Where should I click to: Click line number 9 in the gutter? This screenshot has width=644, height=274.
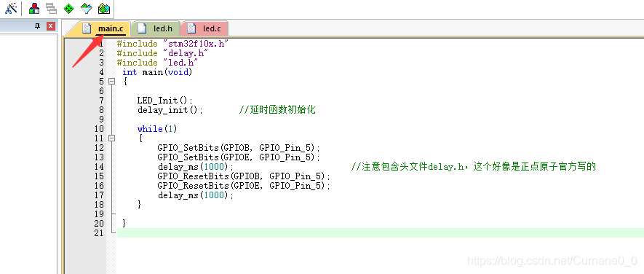click(x=101, y=120)
